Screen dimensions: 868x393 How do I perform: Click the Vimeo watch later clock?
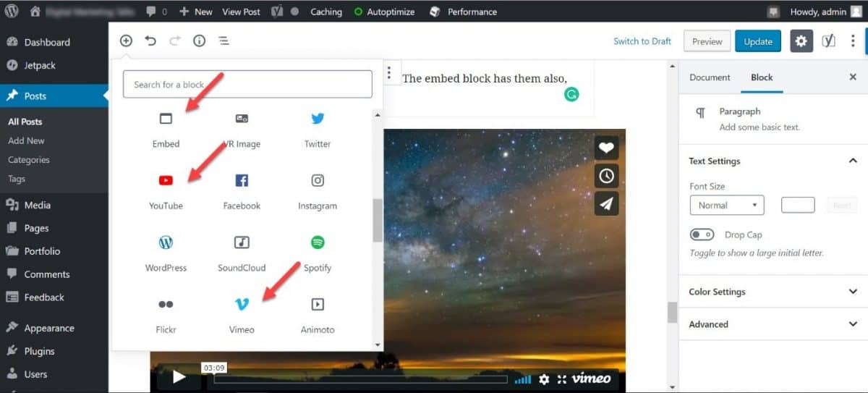[x=606, y=176]
